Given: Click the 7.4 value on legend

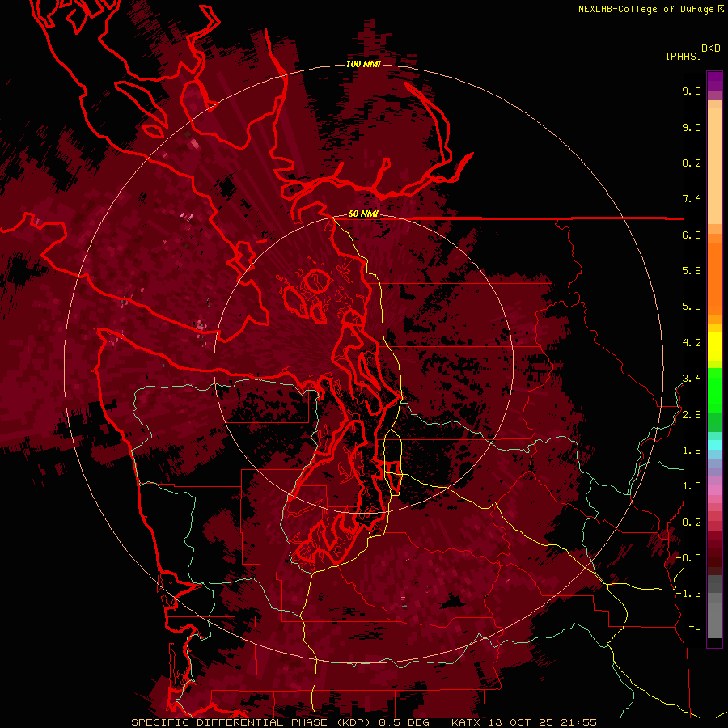Looking at the screenshot, I should [x=692, y=199].
